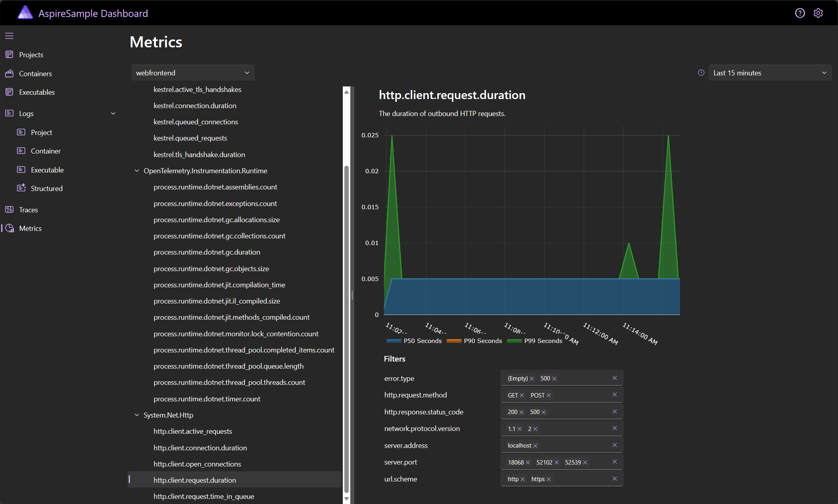Go to Containers page in sidebar
The width and height of the screenshot is (838, 504).
click(x=35, y=73)
